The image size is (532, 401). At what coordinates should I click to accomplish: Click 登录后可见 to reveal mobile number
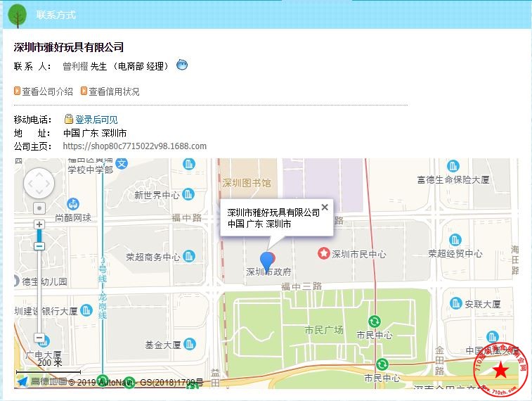click(x=96, y=120)
